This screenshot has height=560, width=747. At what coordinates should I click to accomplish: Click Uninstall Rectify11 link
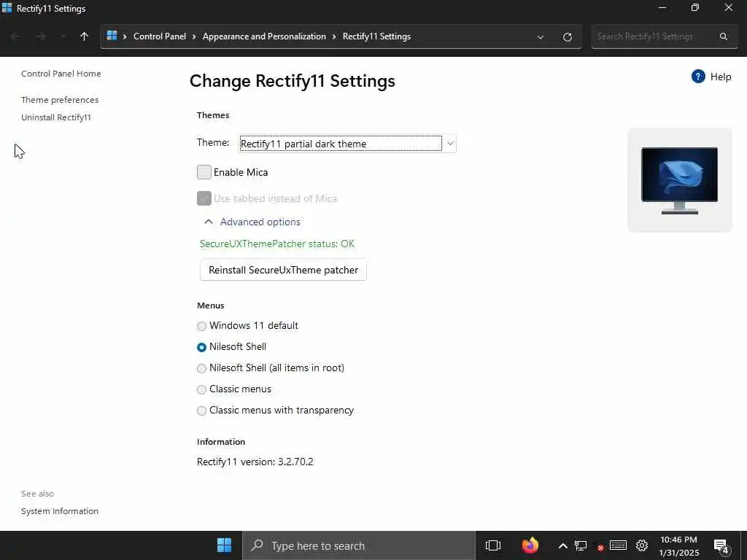(x=55, y=117)
